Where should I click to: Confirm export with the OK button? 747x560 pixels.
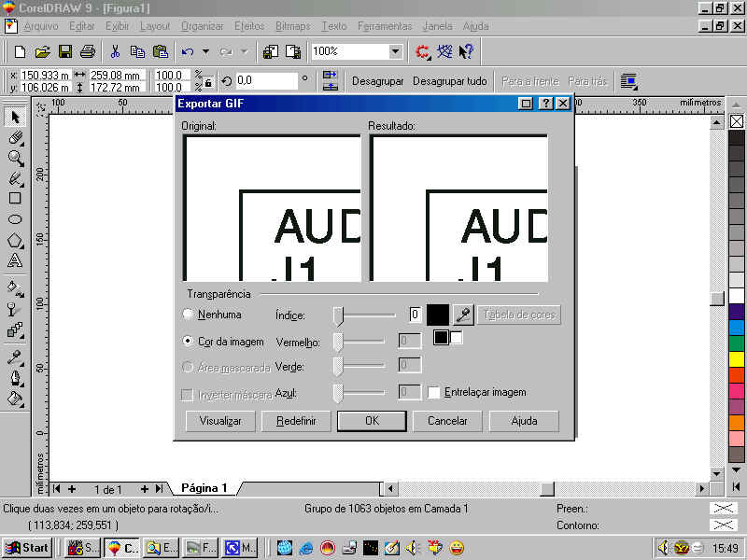pyautogui.click(x=372, y=421)
